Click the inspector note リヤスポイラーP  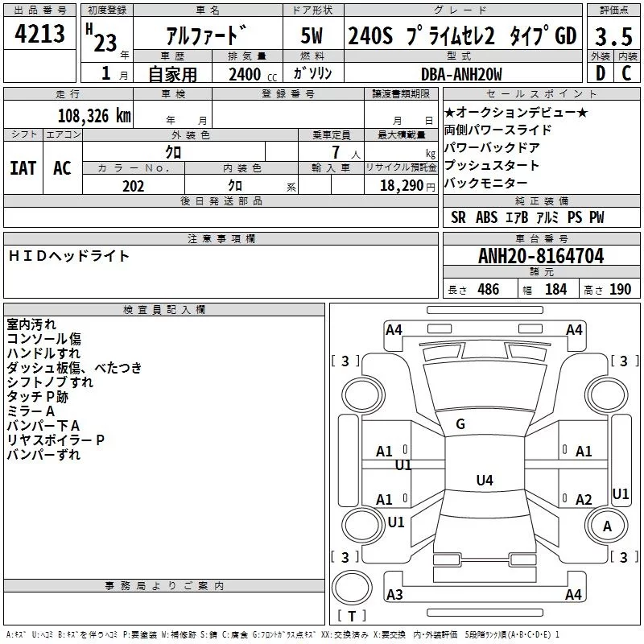coord(56,440)
